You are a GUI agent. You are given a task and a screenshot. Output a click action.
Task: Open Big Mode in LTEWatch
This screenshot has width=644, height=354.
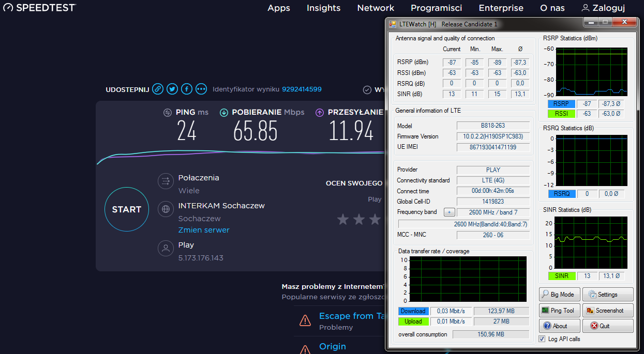click(x=559, y=295)
